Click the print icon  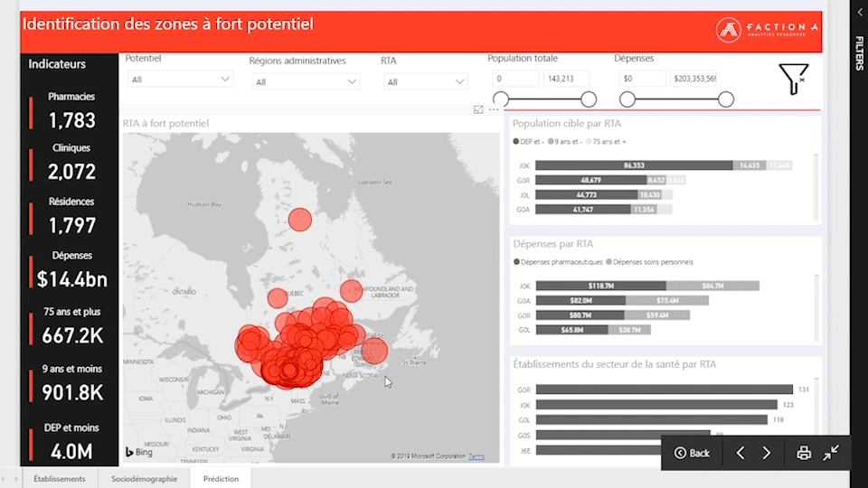(x=804, y=453)
